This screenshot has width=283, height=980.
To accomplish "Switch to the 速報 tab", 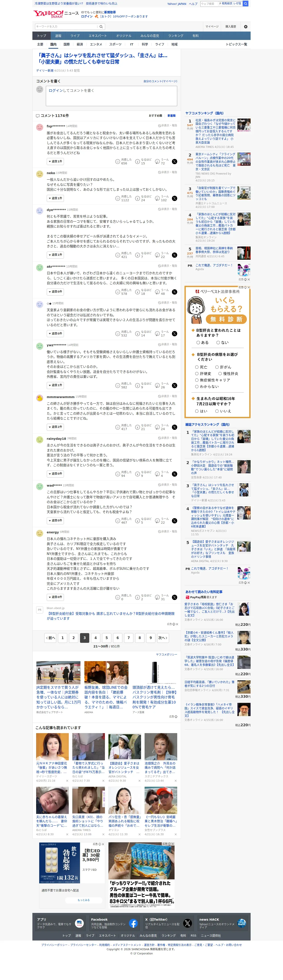I will tap(58, 36).
